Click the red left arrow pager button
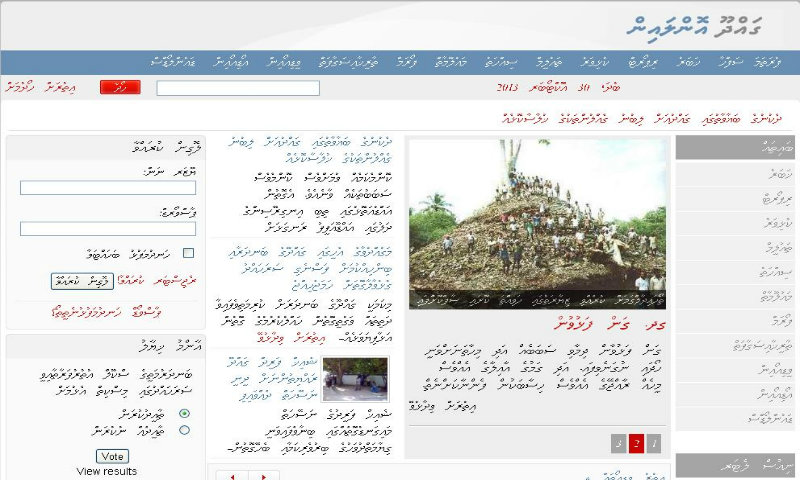This screenshot has height=480, width=800. 232,475
